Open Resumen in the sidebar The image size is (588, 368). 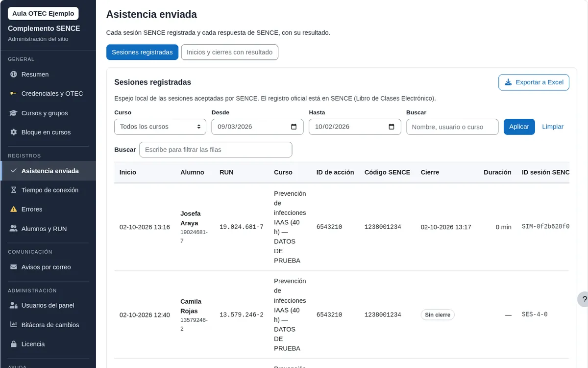point(48,75)
